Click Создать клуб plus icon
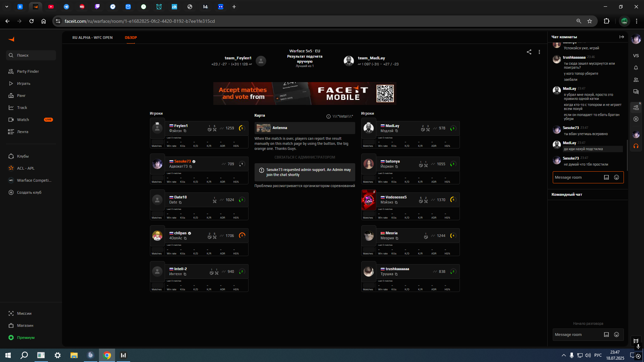 pyautogui.click(x=11, y=192)
